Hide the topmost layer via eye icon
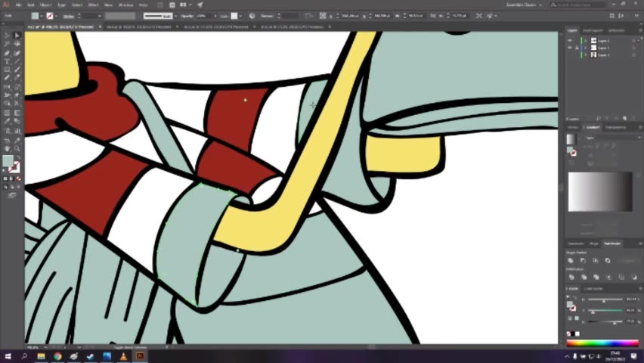644x363 pixels. click(570, 41)
